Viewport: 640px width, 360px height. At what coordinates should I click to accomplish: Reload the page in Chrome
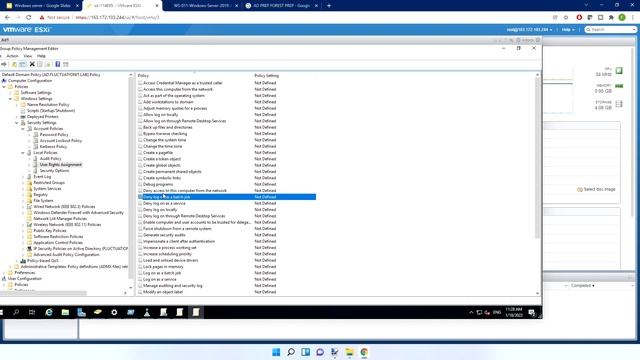pyautogui.click(x=29, y=18)
